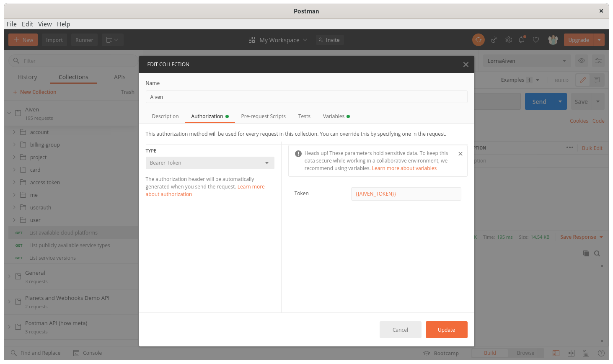Open Help via the question mark icon
The image size is (613, 364).
[x=601, y=353]
